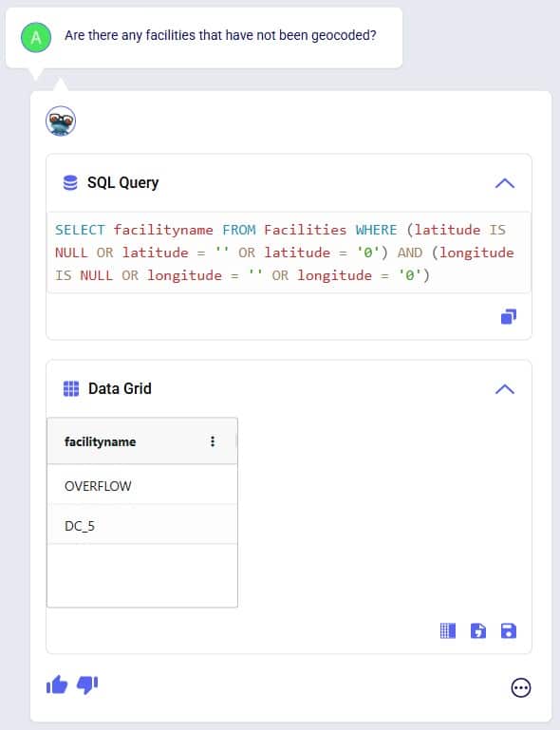Save the data grid results
The image size is (560, 730).
point(509,631)
